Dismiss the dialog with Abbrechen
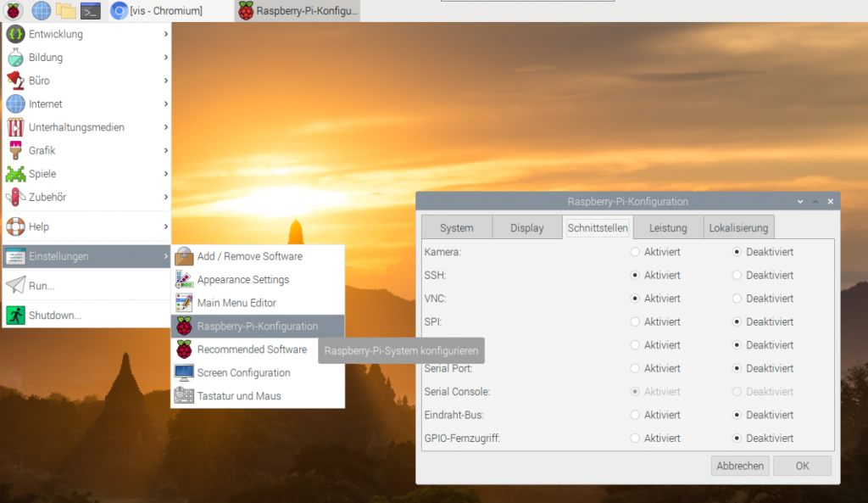Screen dimensions: 868x503 click(x=739, y=466)
